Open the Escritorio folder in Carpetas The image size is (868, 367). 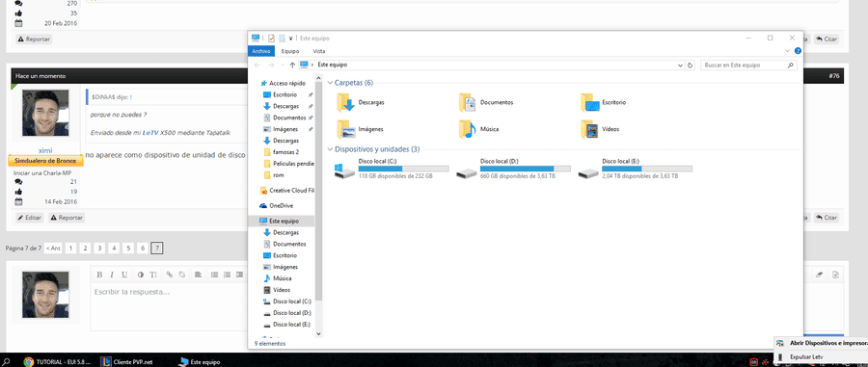pyautogui.click(x=604, y=102)
